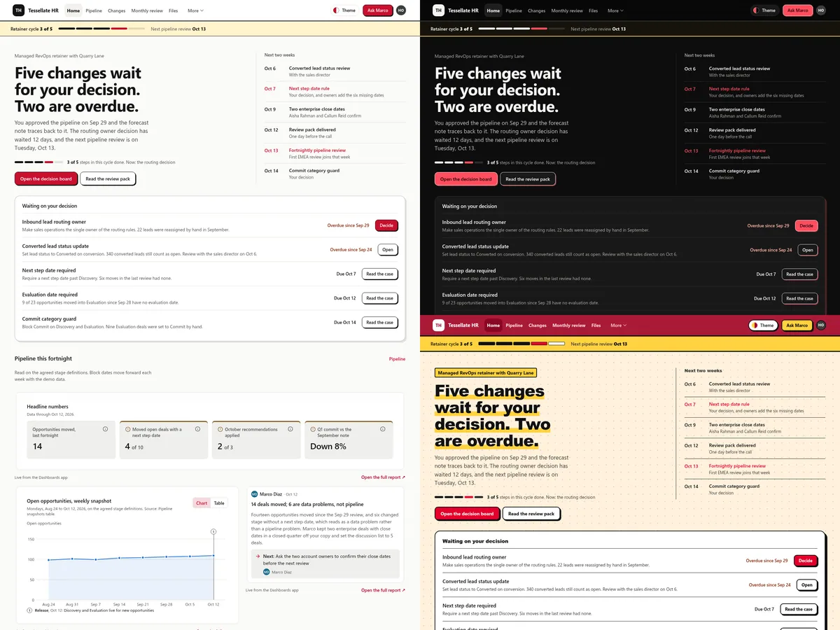
Task: Toggle Theme in the dark panel header
Action: tap(764, 10)
